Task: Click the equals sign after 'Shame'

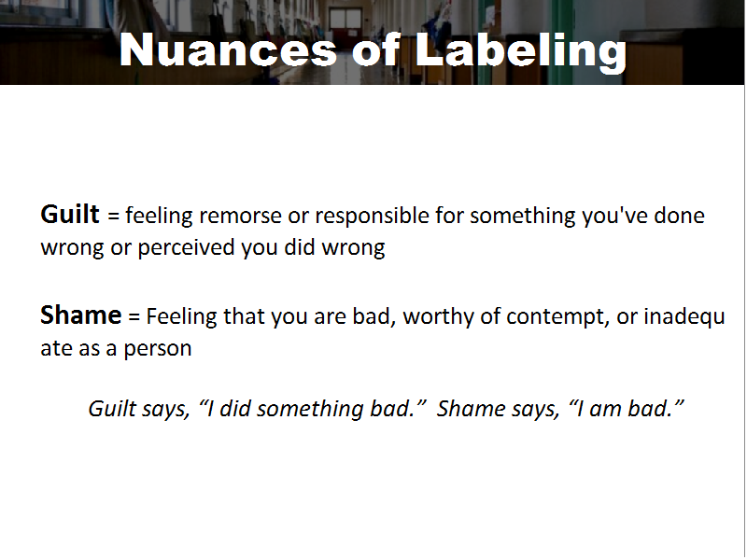Action: tap(134, 317)
